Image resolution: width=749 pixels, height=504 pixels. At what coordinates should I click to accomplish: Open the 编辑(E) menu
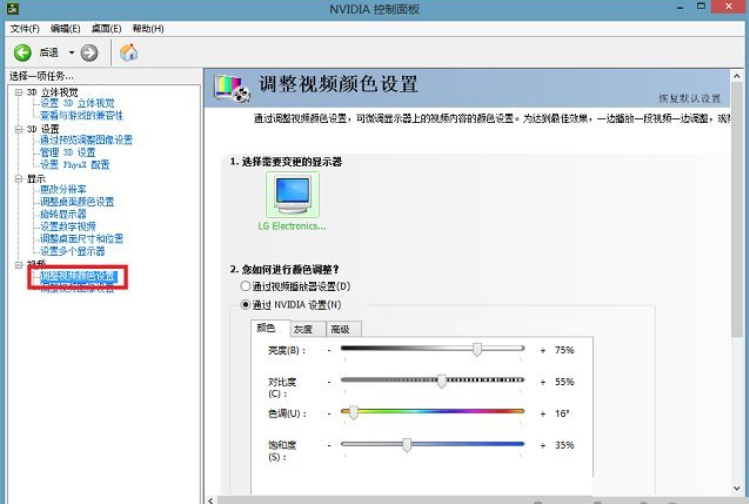[65, 29]
